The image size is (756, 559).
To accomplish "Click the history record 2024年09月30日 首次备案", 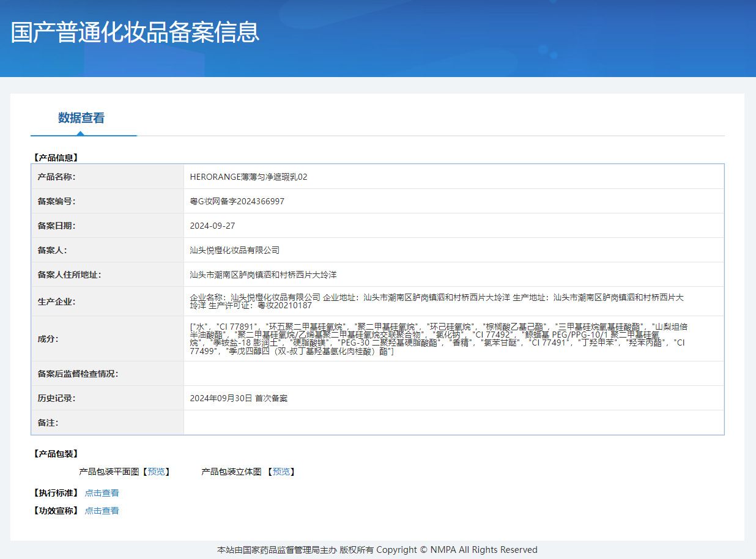I will [239, 398].
